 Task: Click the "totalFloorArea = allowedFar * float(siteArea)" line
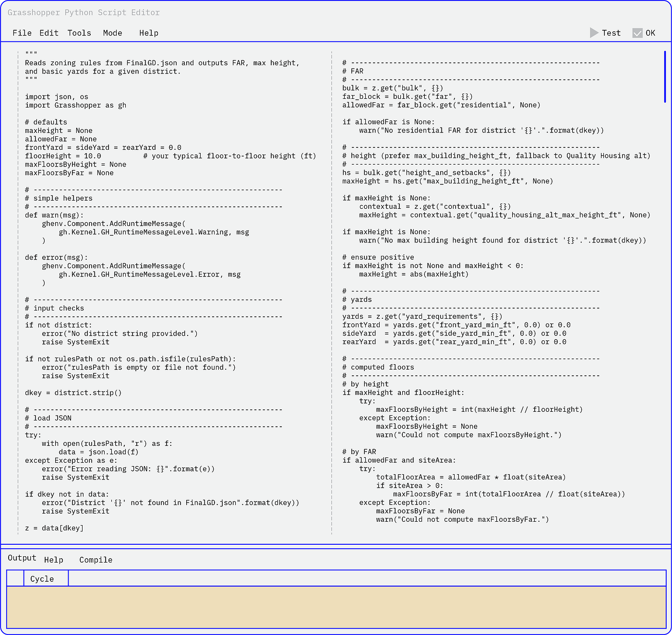coord(471,477)
